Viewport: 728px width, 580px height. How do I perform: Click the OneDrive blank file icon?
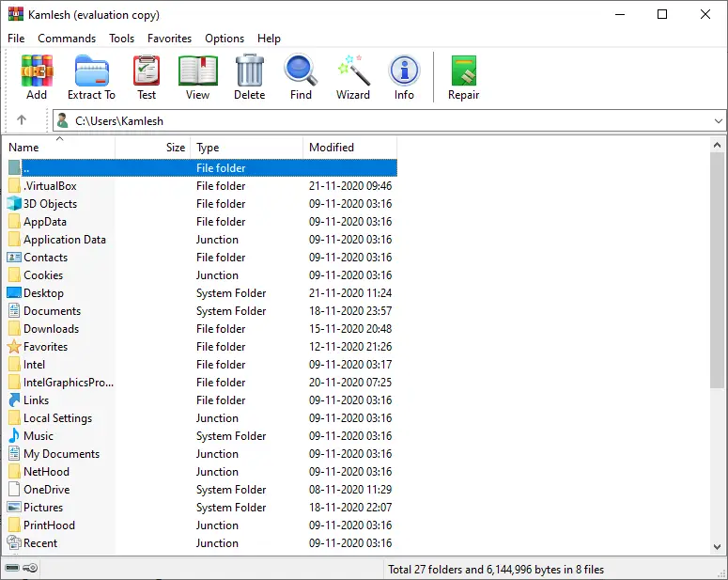(14, 489)
